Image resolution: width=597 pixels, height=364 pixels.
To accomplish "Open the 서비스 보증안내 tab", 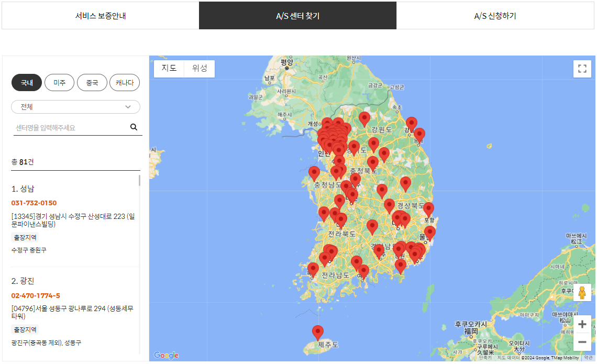I will click(x=101, y=16).
